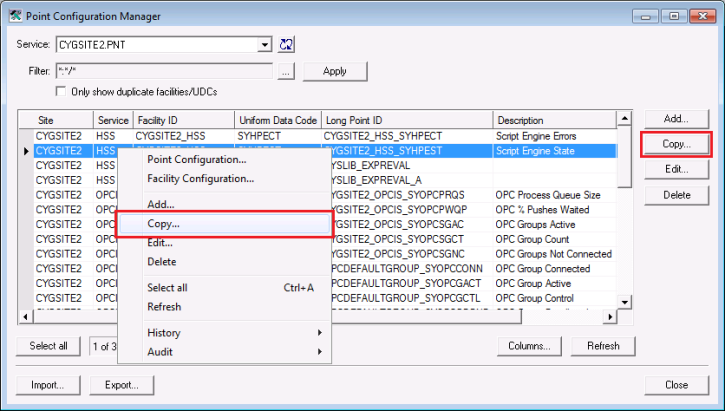
Task: Open the Service dropdown arrow
Action: 264,45
